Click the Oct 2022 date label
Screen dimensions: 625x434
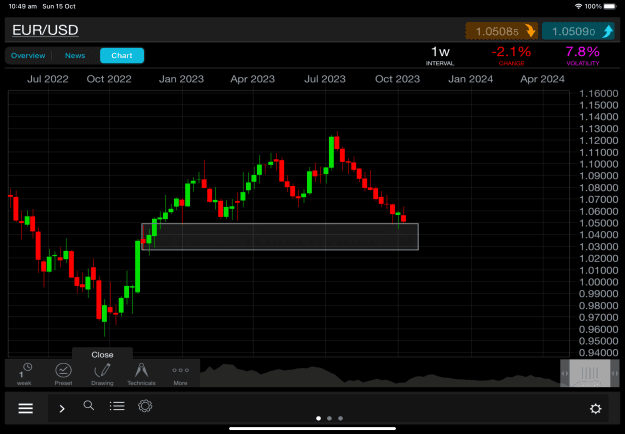tap(109, 79)
